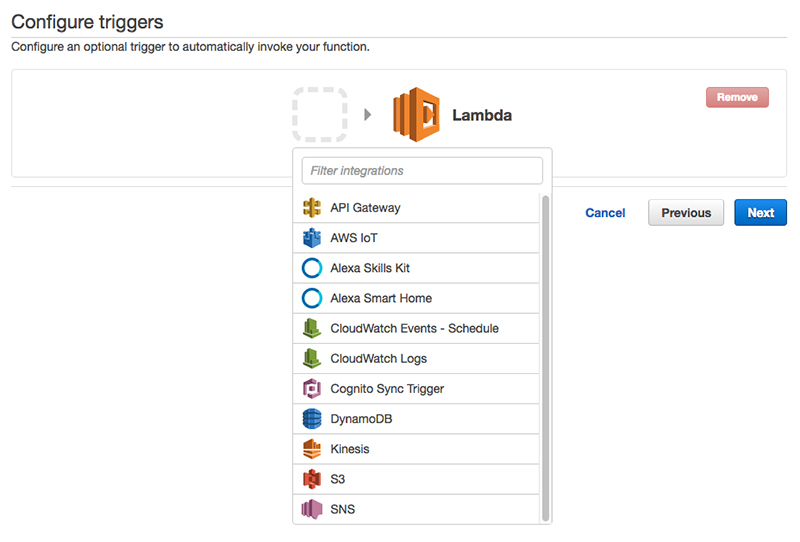800x542 pixels.
Task: Click the Cognito Sync Trigger icon
Action: click(312, 389)
